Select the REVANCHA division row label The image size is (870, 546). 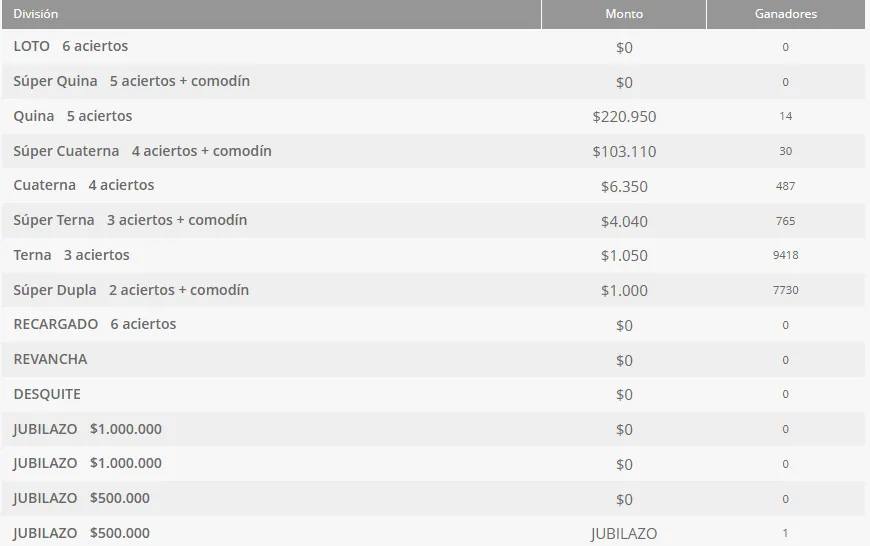50,359
